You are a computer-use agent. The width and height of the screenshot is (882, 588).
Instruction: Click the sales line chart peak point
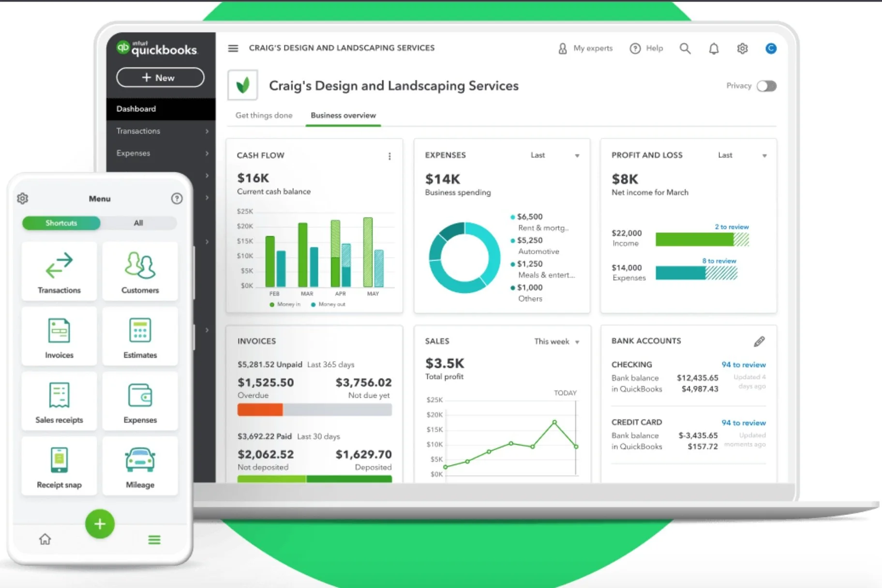(x=554, y=422)
